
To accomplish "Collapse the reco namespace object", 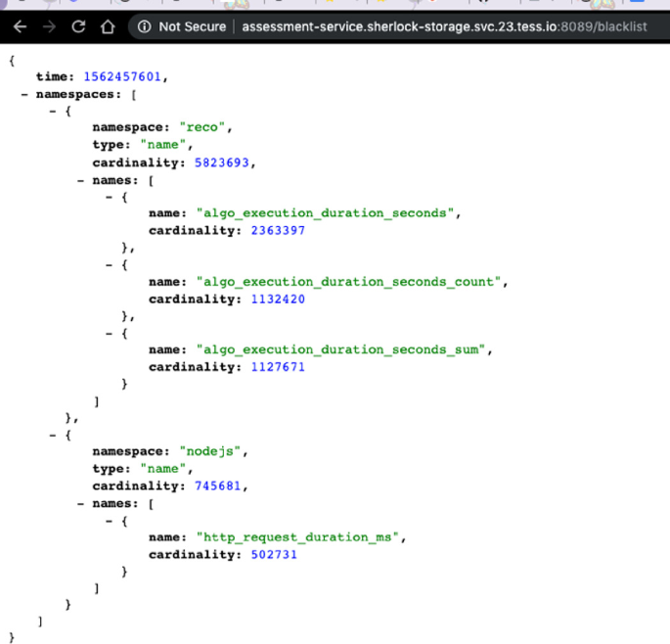I will 53,112.
